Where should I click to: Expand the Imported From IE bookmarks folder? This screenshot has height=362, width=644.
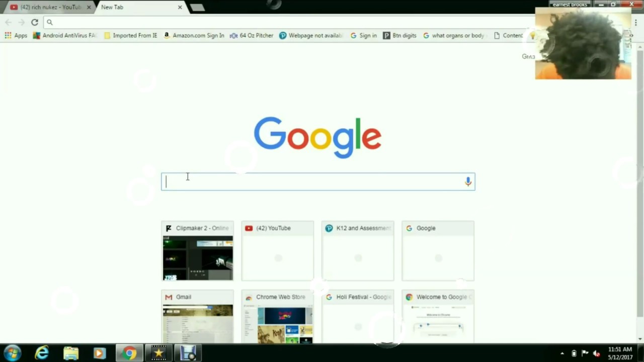point(130,35)
